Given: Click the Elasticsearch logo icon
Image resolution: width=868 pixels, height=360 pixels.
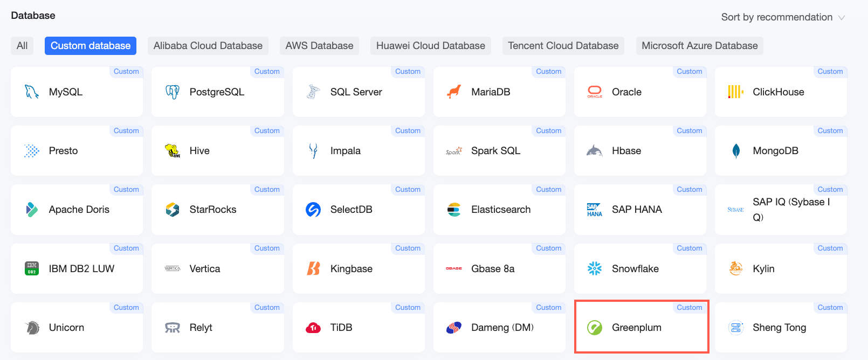Looking at the screenshot, I should (454, 210).
